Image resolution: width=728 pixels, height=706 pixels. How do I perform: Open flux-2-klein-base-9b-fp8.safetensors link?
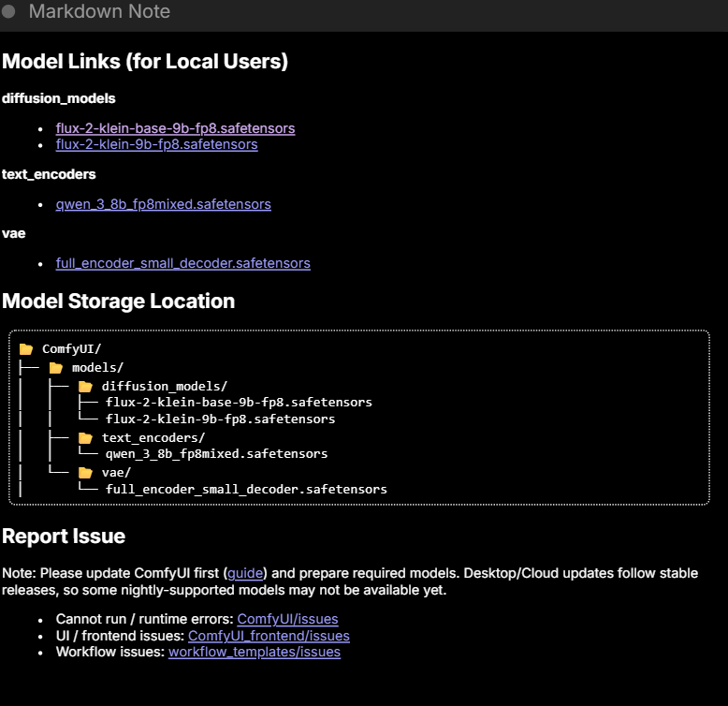175,127
